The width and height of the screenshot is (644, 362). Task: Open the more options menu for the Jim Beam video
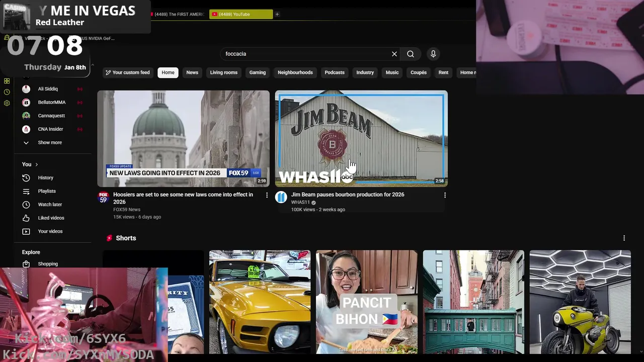click(445, 195)
